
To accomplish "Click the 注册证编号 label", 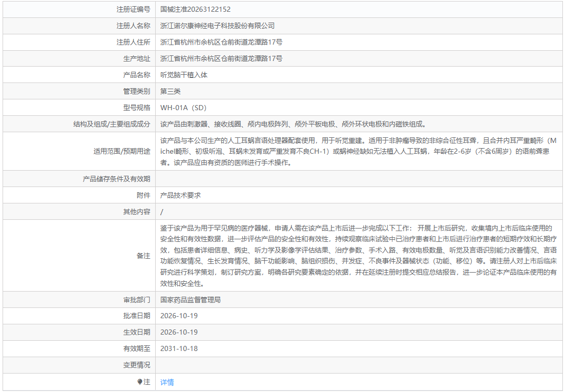I will pos(133,9).
